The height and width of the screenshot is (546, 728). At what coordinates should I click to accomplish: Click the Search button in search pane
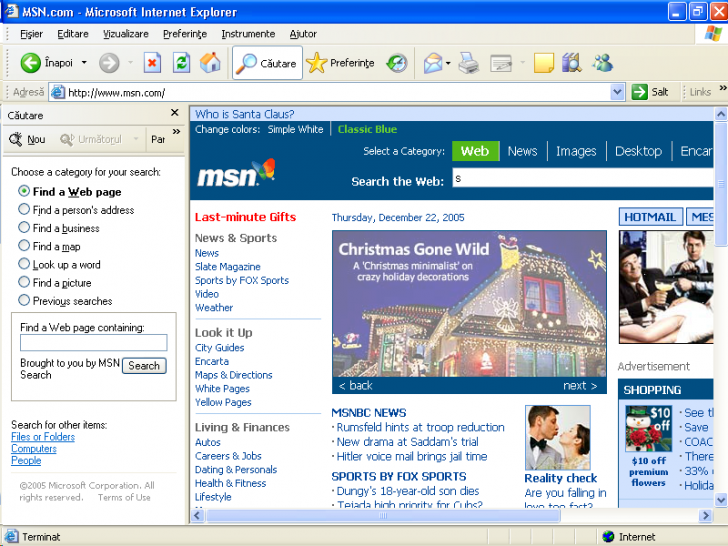click(x=144, y=366)
